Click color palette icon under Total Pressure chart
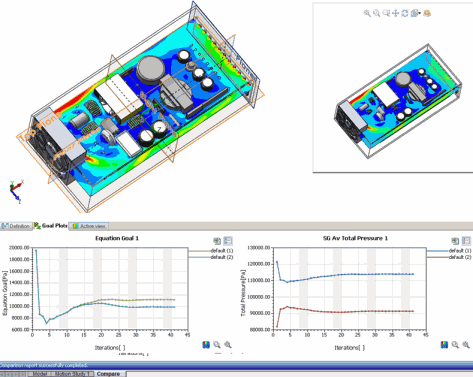This screenshot has height=377, width=473. [444, 345]
